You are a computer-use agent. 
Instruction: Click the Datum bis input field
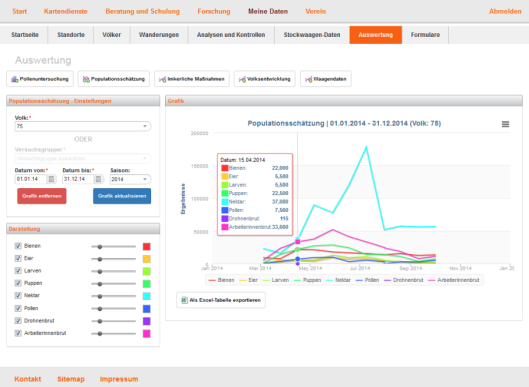pyautogui.click(x=78, y=179)
